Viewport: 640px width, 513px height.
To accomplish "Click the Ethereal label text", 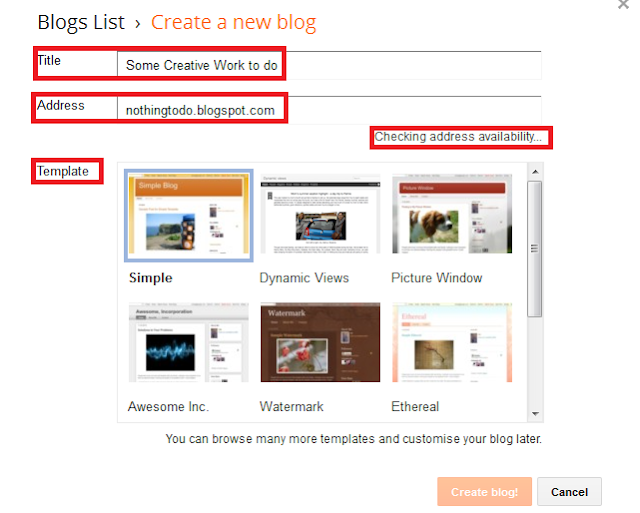I will 415,406.
